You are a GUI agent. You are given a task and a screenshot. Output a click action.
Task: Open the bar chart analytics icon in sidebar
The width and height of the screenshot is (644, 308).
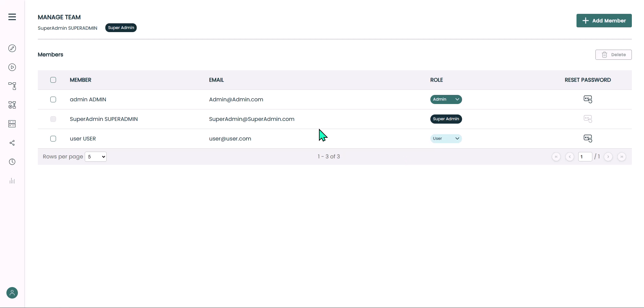pyautogui.click(x=12, y=181)
